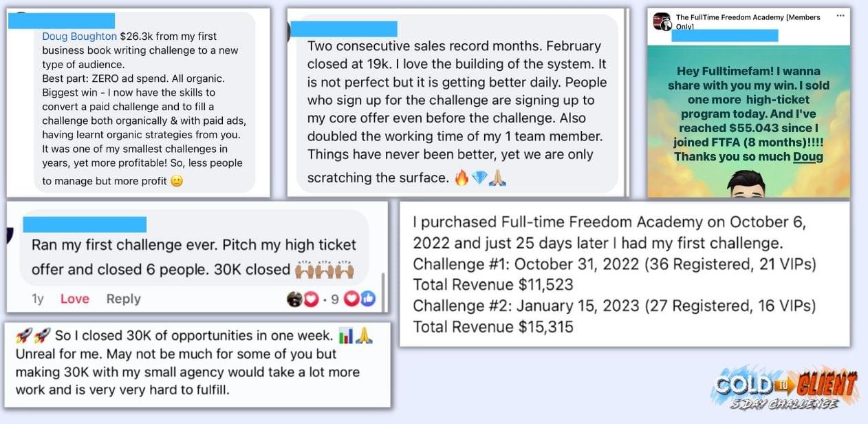Open the three-dots post options menu
This screenshot has width=868, height=424.
click(x=840, y=16)
